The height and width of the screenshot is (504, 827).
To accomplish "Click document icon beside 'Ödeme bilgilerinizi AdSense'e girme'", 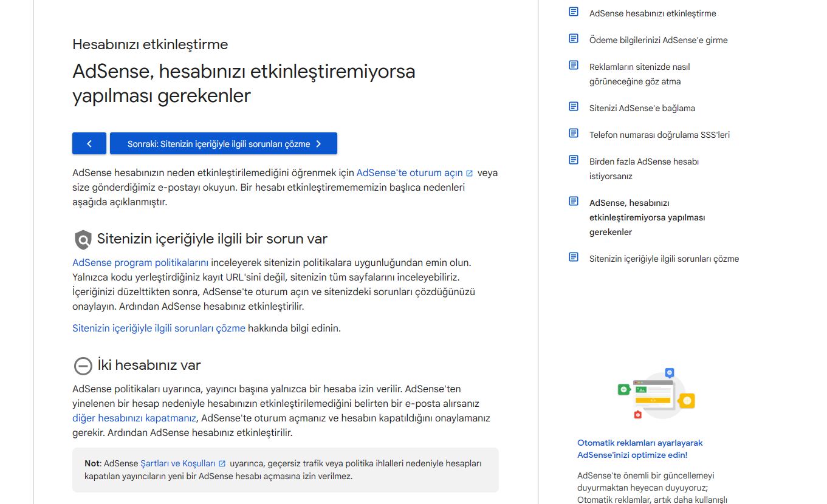I will (x=574, y=38).
